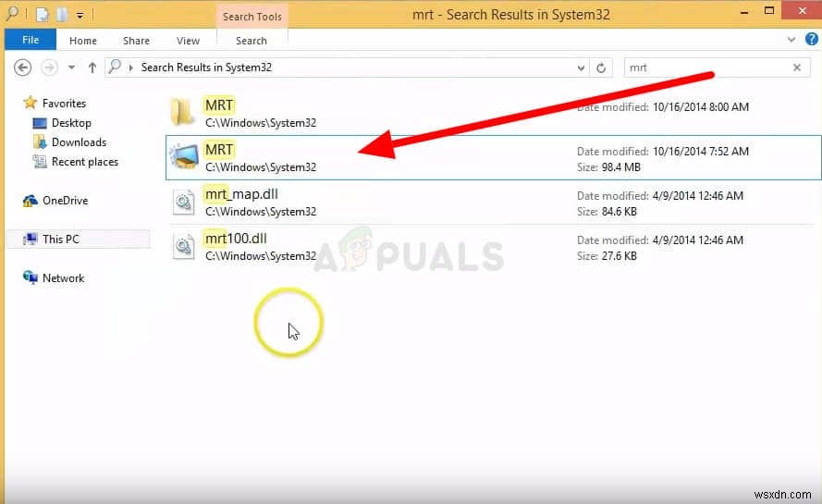Click the mrt_map.dll file icon
This screenshot has height=504, width=822.
pyautogui.click(x=183, y=202)
